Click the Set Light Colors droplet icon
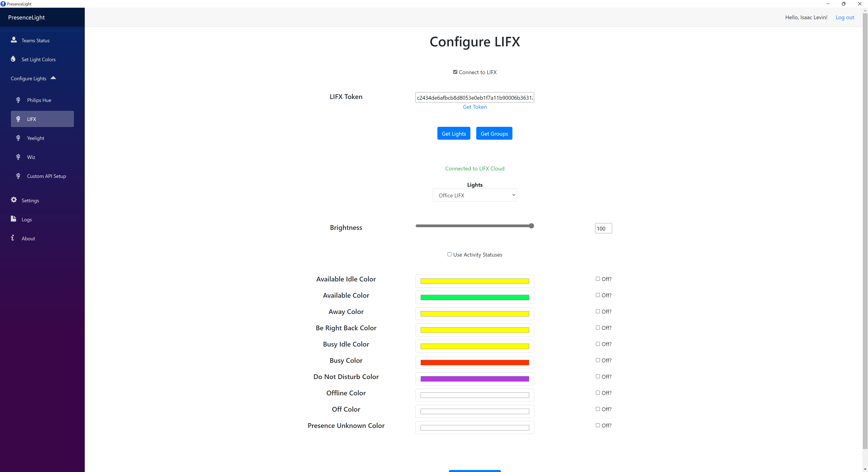Viewport: 868px width, 472px height. click(x=13, y=59)
